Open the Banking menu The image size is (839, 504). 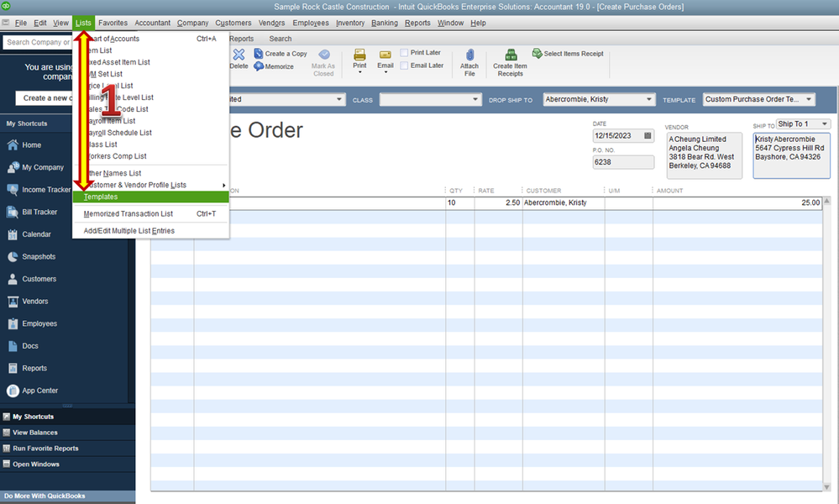[x=384, y=23]
